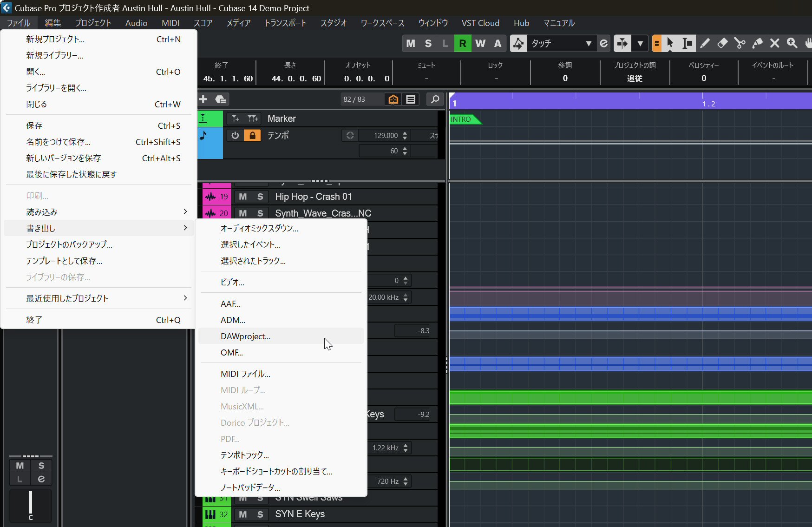
Task: Click the e edit button beside タッチ dropdown
Action: pos(603,44)
